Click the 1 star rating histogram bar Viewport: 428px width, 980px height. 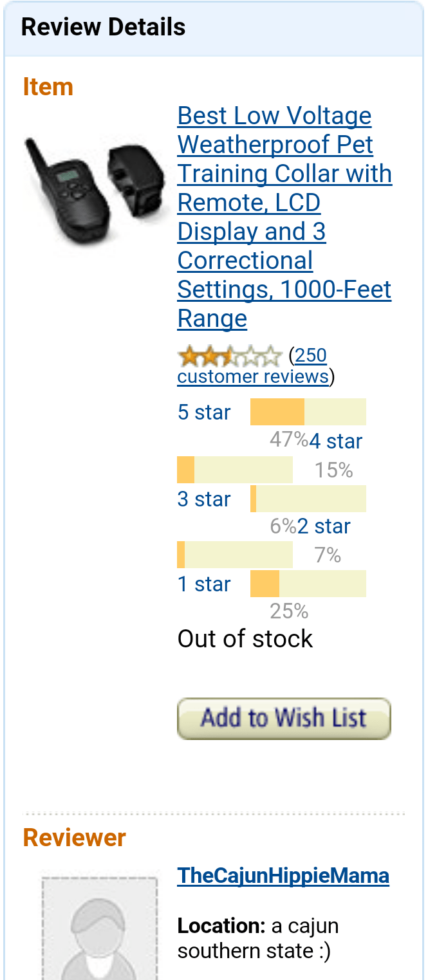(308, 584)
